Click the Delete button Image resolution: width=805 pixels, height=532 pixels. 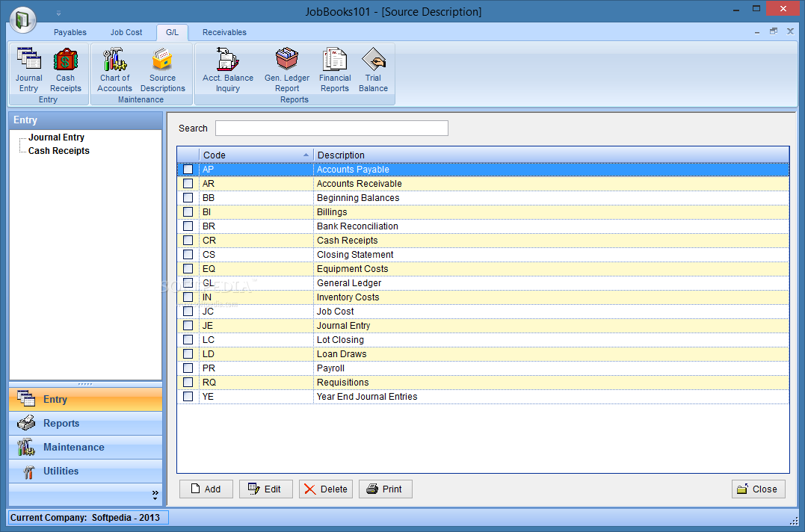[x=326, y=489]
